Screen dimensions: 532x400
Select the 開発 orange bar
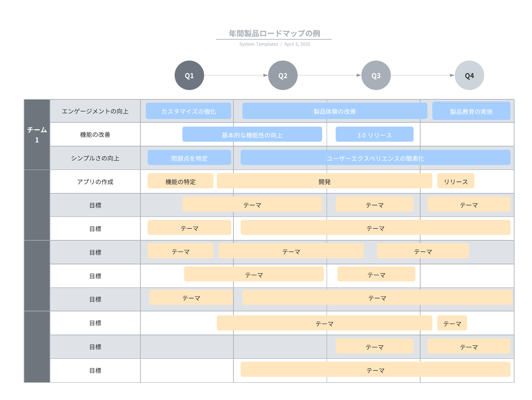(324, 181)
